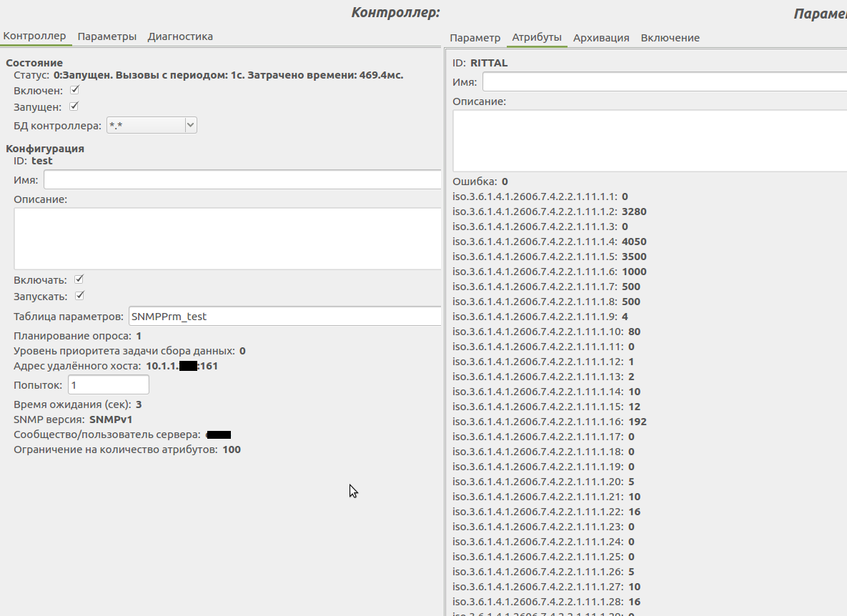Switch to the Параметр tab
Viewport: 847px width, 616px height.
(x=475, y=38)
